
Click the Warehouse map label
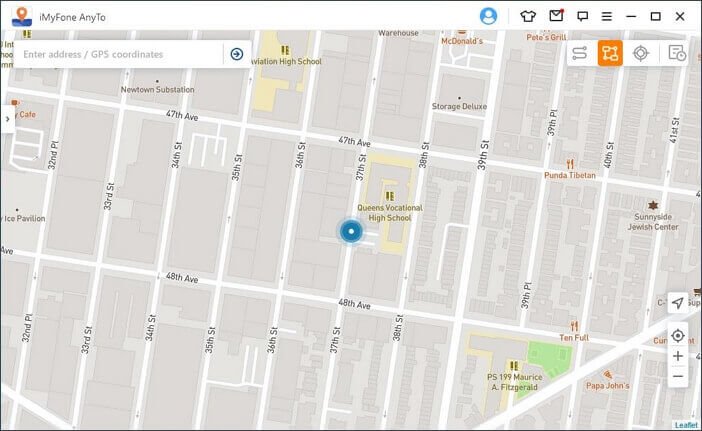(398, 33)
